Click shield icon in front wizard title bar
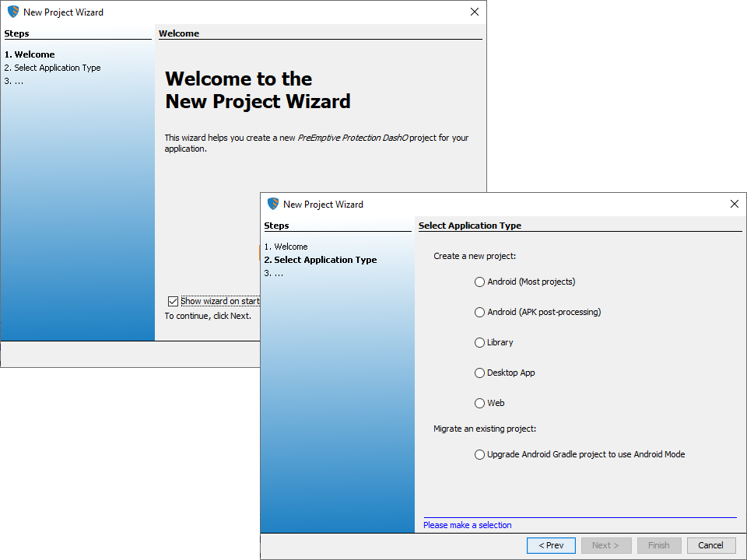747x560 pixels. 273,204
